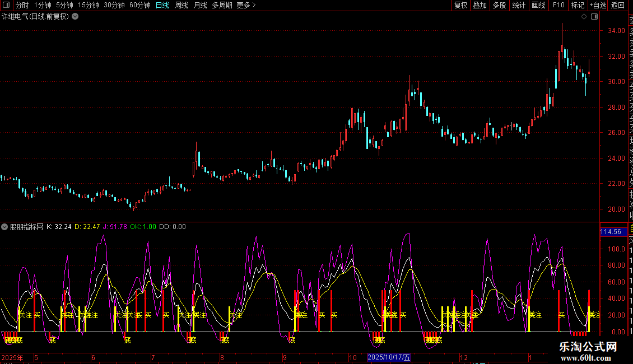Viewport: 633px width, 364px height.
Task: Select the 分时 intraday tab
Action: click(x=22, y=6)
